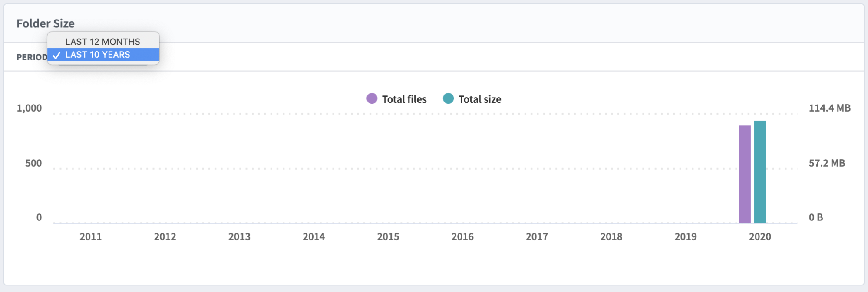Click the 57.2 MB right axis value

pos(827,163)
